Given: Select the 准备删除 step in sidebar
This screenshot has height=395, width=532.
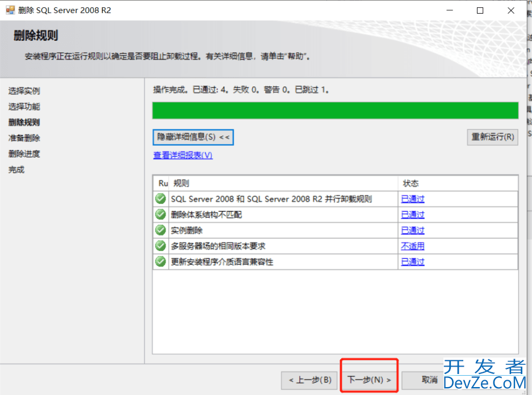Looking at the screenshot, I should click(x=24, y=138).
